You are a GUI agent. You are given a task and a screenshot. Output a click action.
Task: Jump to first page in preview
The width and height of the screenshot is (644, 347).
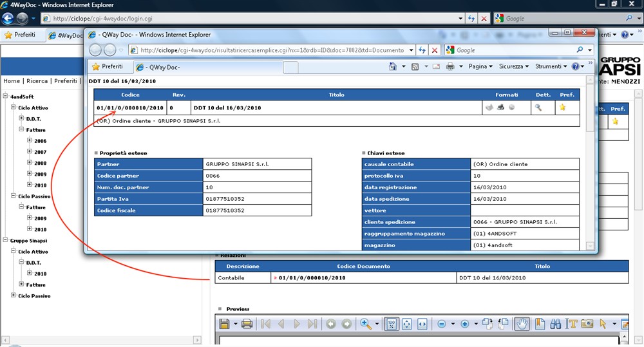(266, 324)
